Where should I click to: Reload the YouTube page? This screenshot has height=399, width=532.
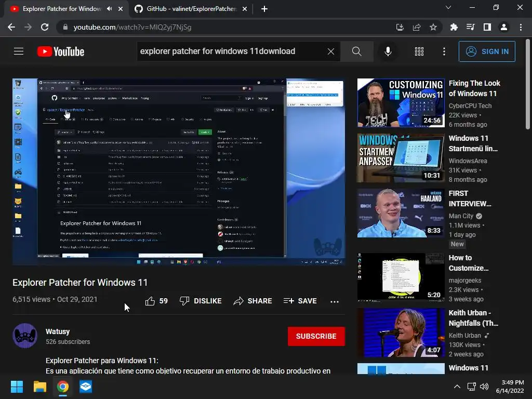tap(45, 27)
